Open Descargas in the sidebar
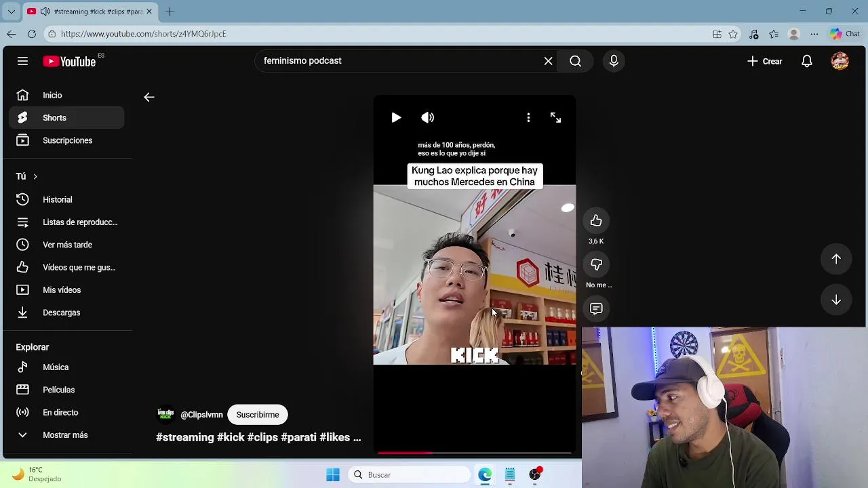This screenshot has width=868, height=488. point(66,312)
